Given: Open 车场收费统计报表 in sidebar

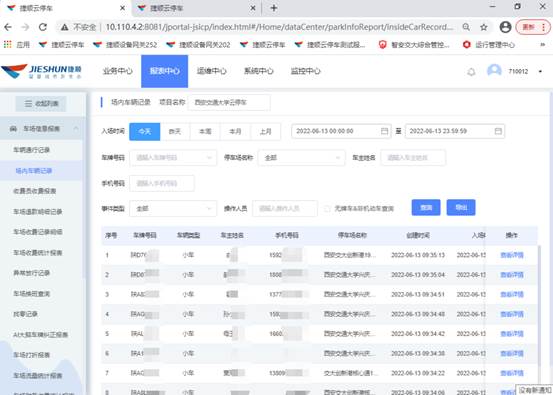Looking at the screenshot, I should point(38,253).
